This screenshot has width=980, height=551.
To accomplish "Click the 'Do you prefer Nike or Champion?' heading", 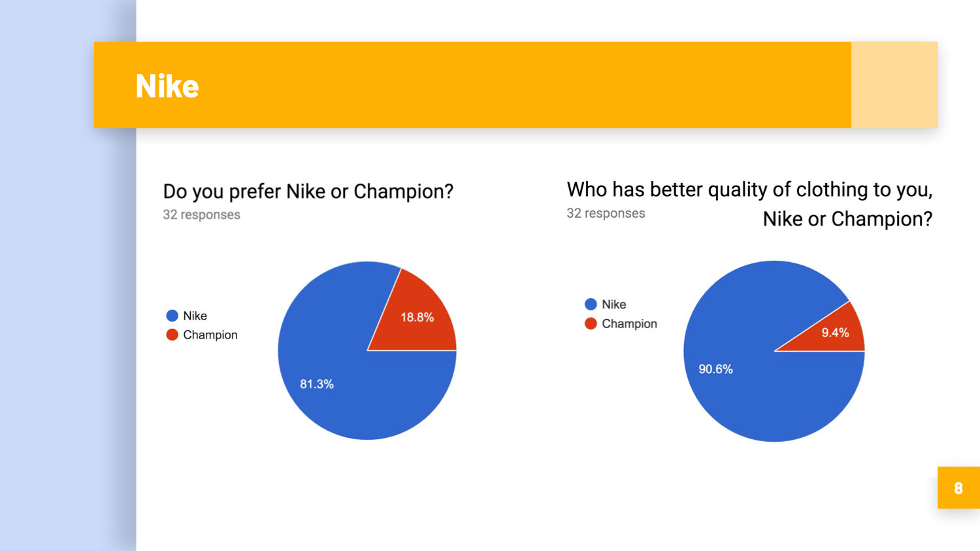I will point(308,192).
